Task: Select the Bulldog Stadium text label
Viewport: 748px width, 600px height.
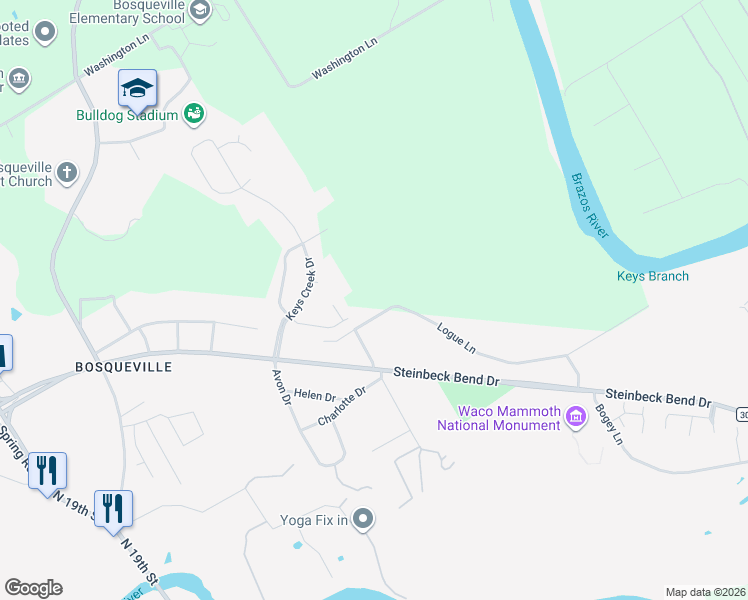Action: (x=127, y=115)
